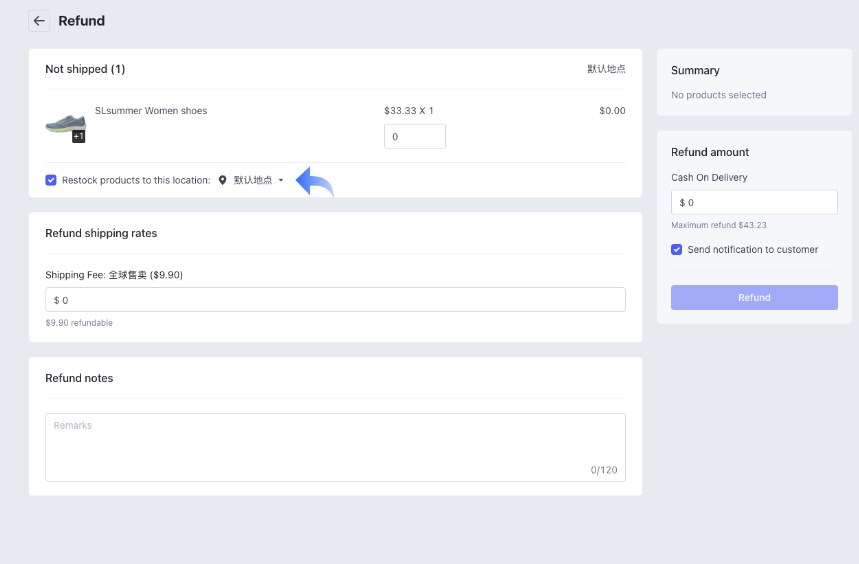Open the 默认地点 restock location dropdown
Viewport: 859px width, 564px height.
[x=252, y=180]
